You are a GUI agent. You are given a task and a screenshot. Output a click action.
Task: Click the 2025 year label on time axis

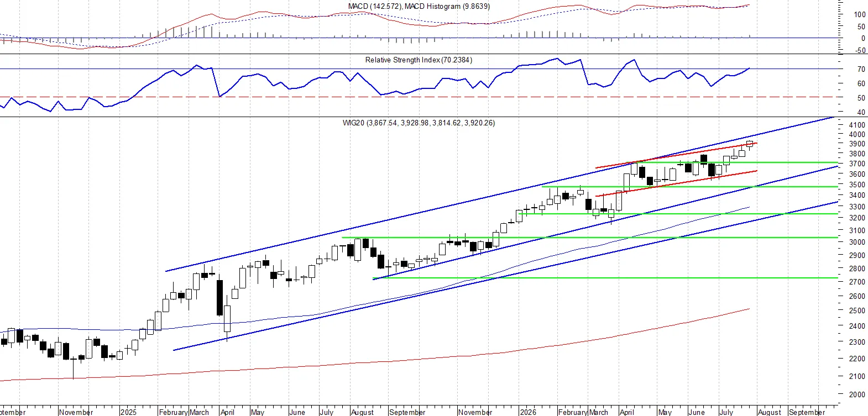128,412
